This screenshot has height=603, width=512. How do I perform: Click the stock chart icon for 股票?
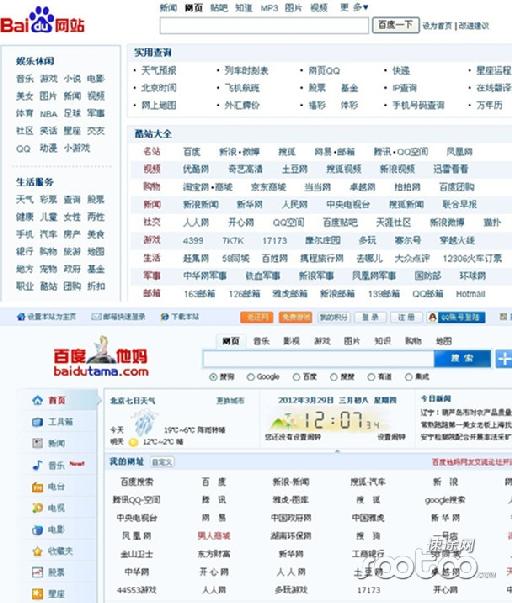(37, 572)
